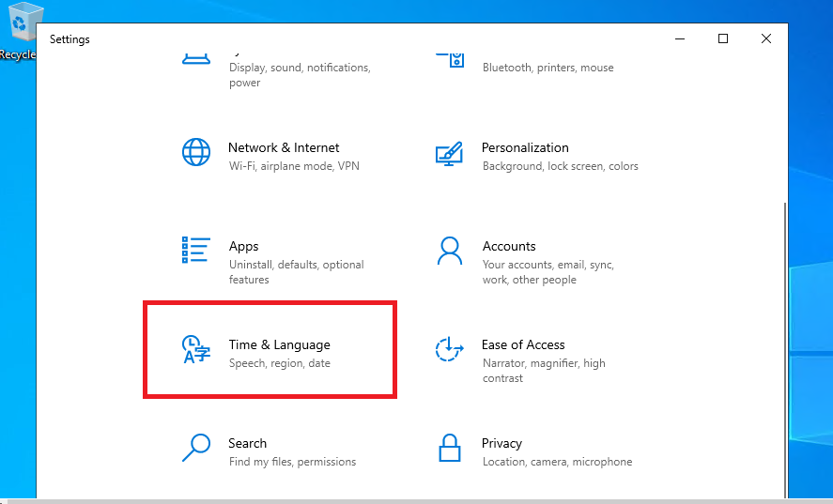Click the Personalization monitor-and-brush icon
Viewport: 833px width, 504px height.
click(450, 154)
